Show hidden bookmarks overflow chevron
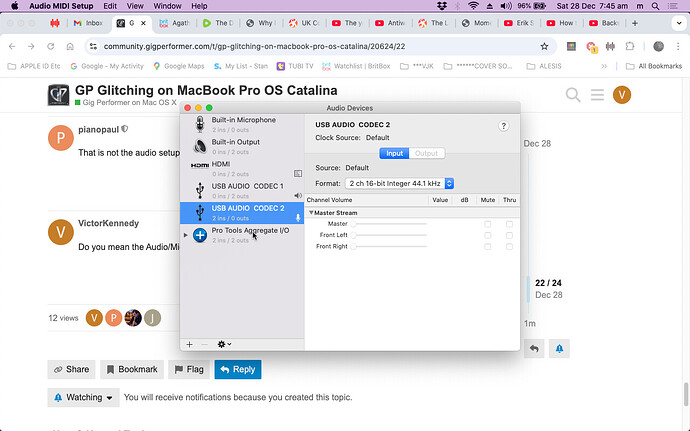Screen dimensions: 690x431 (604, 66)
